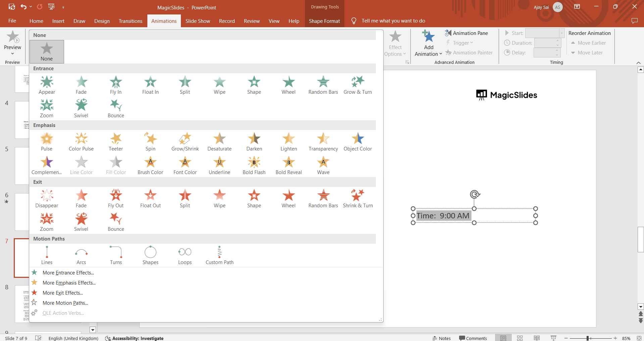Collapse the ribbon with the chevron

tap(638, 63)
